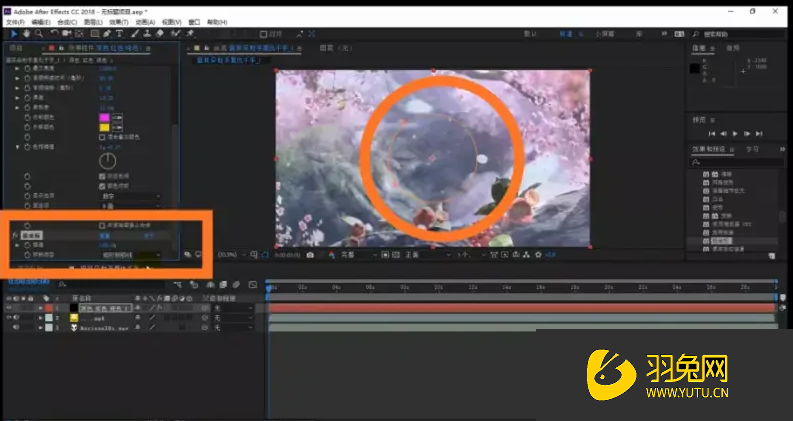
Task: Click the inside color eyedropper beside magenta swatch
Action: [x=117, y=117]
